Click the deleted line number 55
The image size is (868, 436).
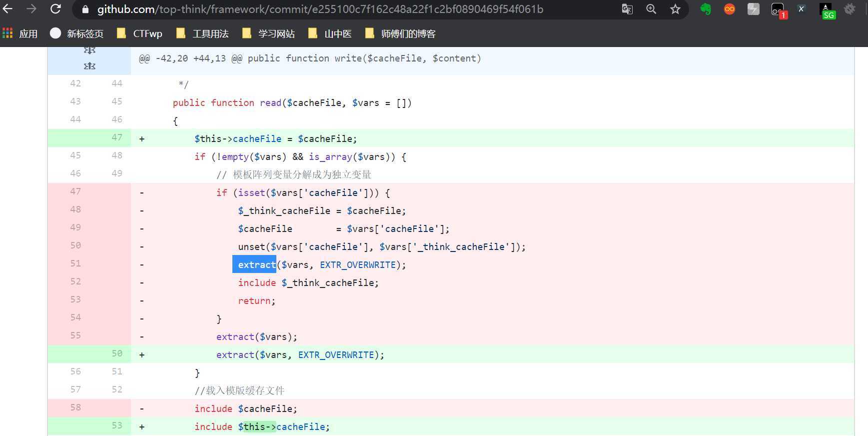[x=75, y=335]
